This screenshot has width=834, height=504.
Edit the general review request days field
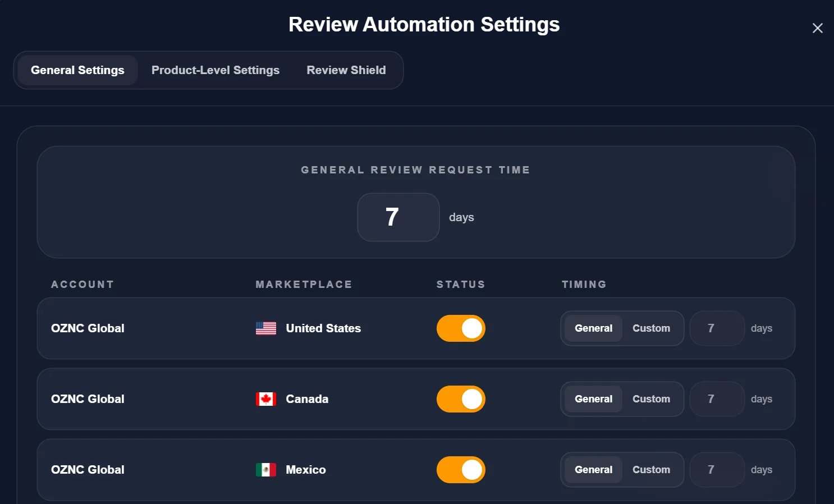398,217
